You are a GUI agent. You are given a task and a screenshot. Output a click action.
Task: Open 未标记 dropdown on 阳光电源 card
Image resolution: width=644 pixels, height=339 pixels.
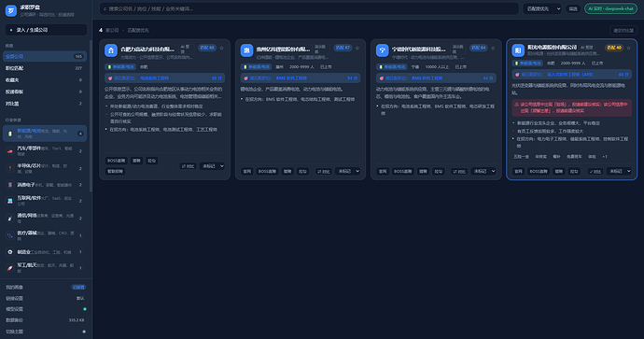pos(619,171)
